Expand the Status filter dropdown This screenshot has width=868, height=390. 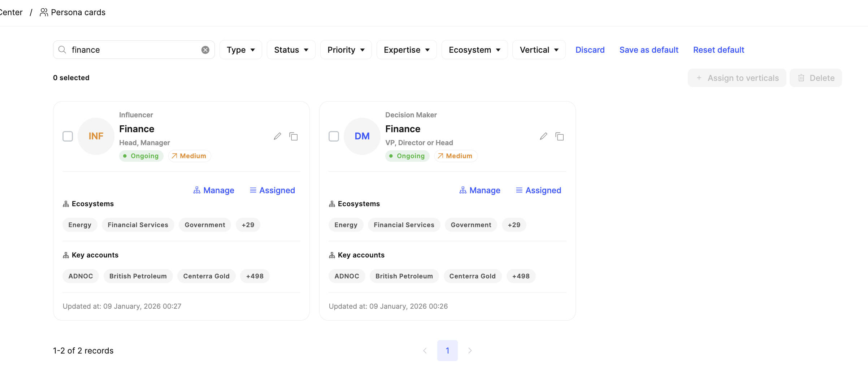pyautogui.click(x=291, y=50)
